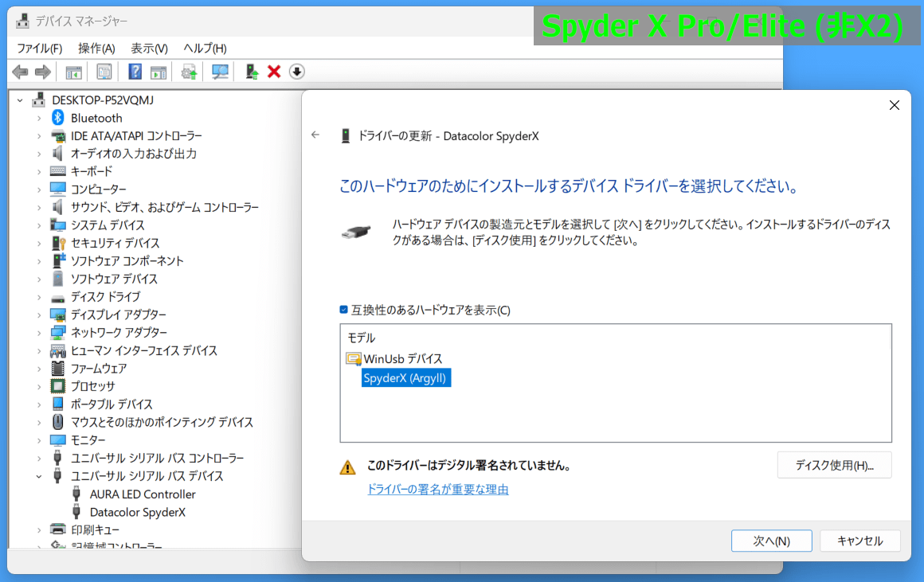Toggle the show/hide console tree toolbar icon

click(x=73, y=72)
